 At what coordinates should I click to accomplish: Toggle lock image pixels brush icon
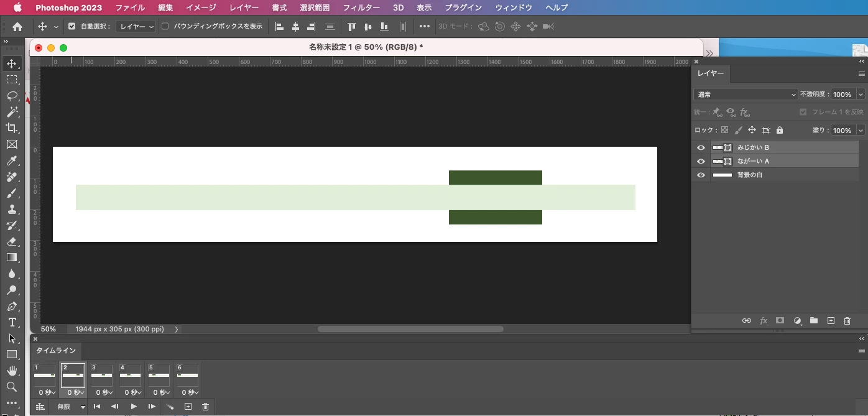738,131
